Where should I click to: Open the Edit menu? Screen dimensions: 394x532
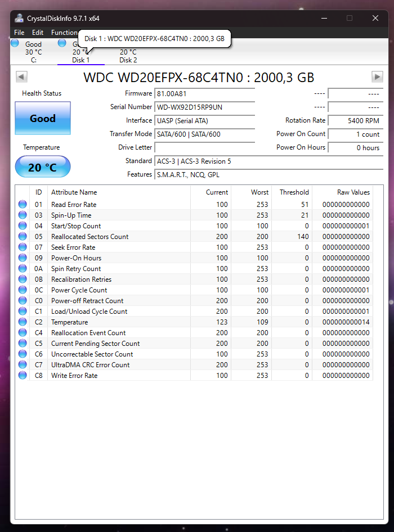click(38, 33)
